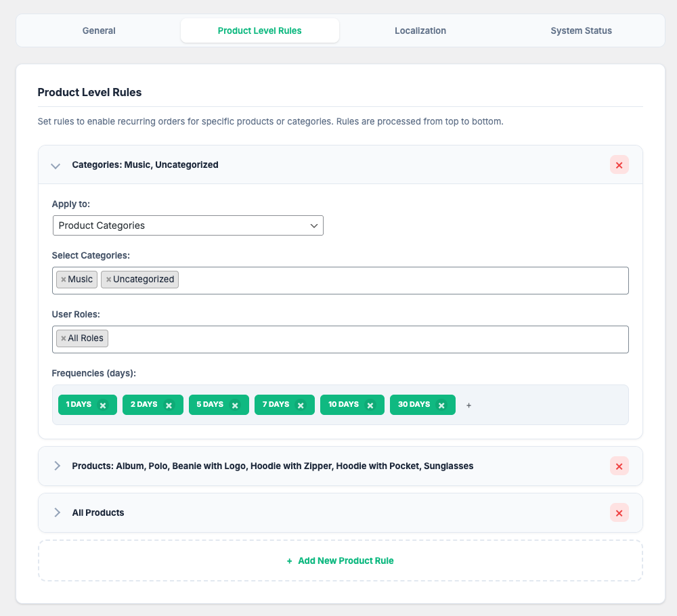Remove the 2 DAYS frequency tag

(x=169, y=405)
